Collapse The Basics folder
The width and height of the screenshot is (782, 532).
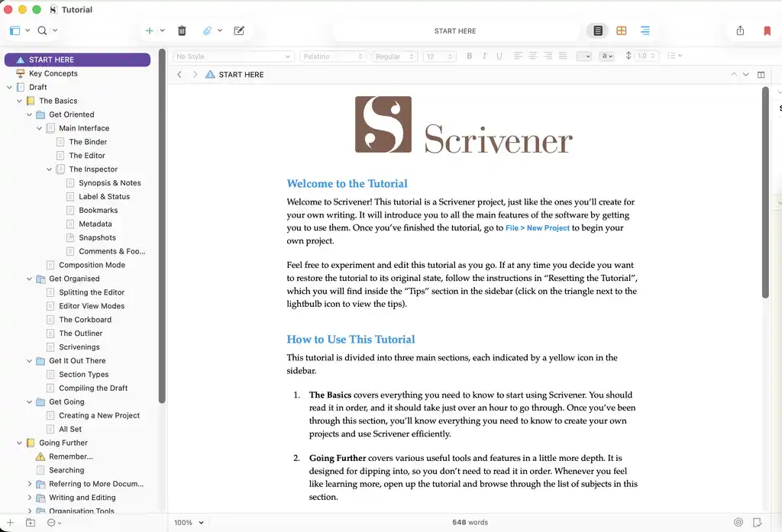pos(19,101)
